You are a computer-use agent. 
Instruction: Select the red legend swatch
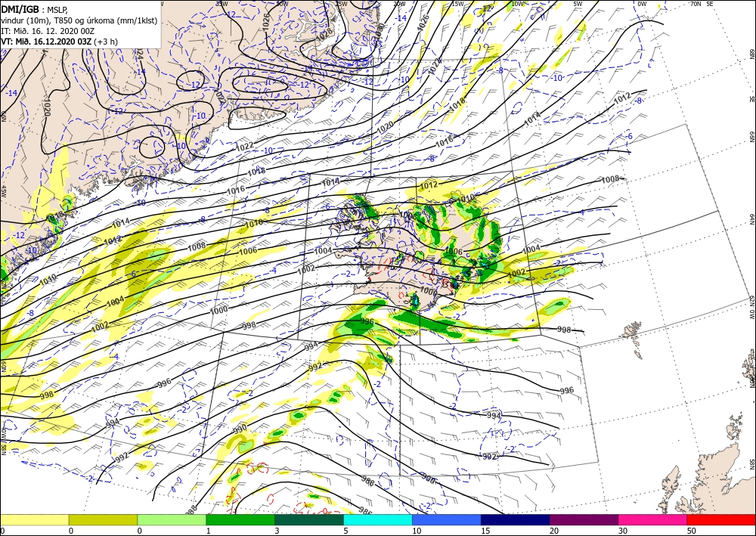tap(721, 519)
